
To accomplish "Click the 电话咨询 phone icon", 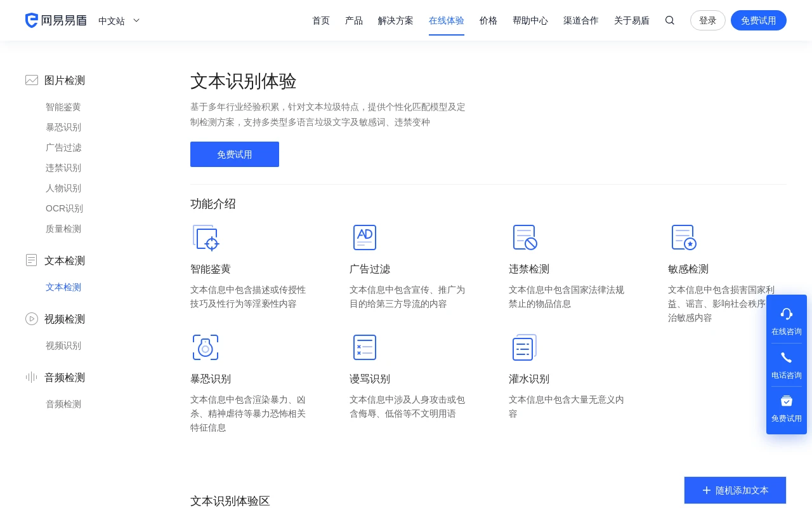I will [x=787, y=358].
